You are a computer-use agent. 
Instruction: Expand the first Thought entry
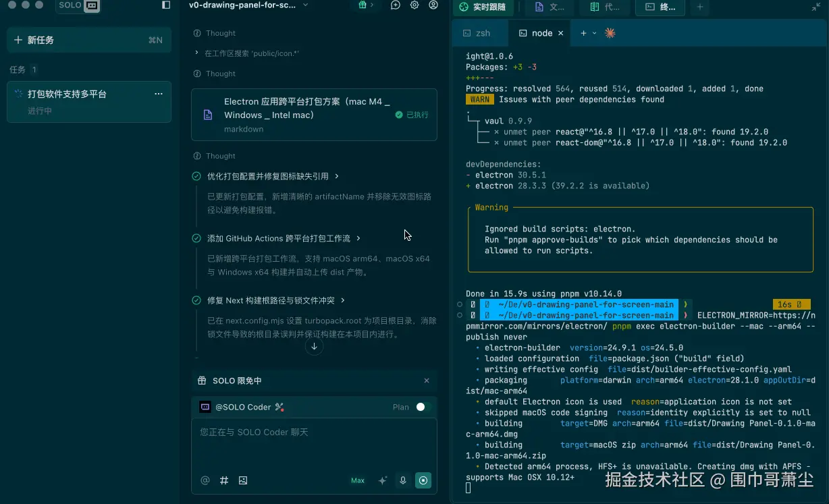215,33
